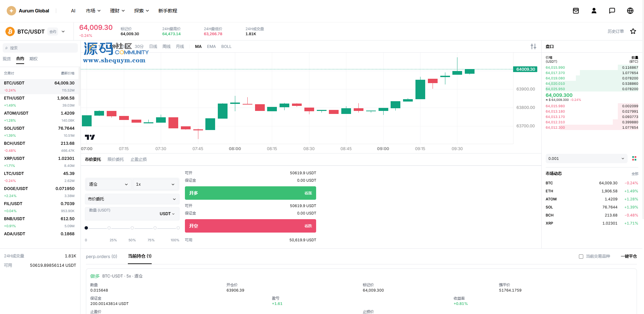Click the TradingView logo on chart
The height and width of the screenshot is (314, 644).
(x=90, y=137)
